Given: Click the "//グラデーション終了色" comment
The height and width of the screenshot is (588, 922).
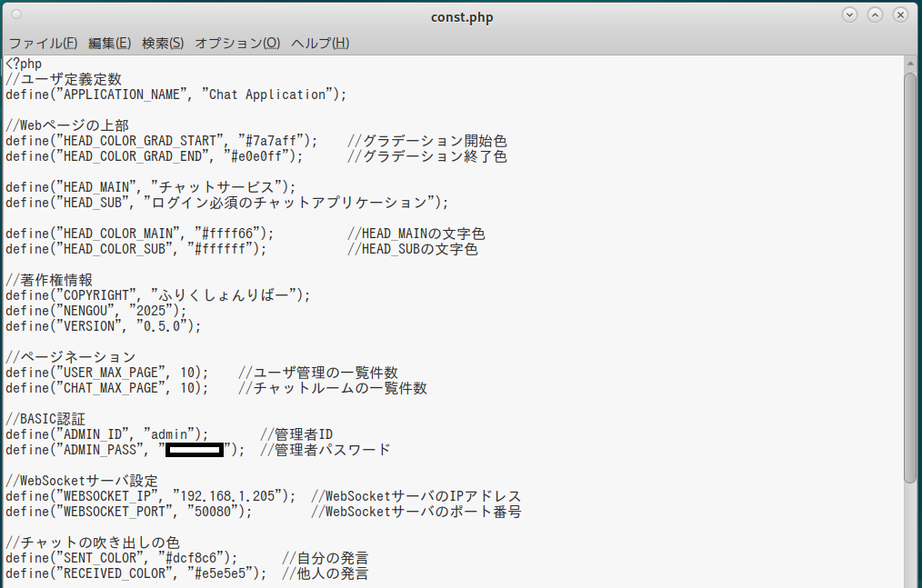Looking at the screenshot, I should click(426, 156).
